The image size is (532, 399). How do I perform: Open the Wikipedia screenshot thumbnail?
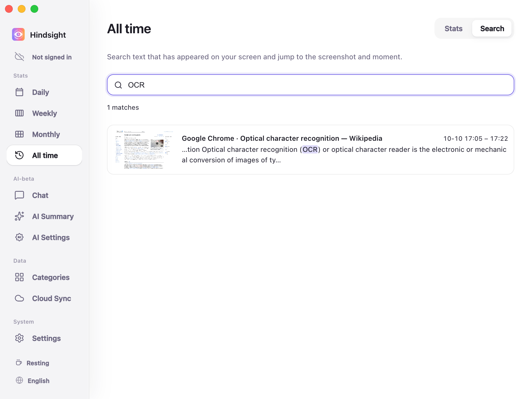coord(144,150)
